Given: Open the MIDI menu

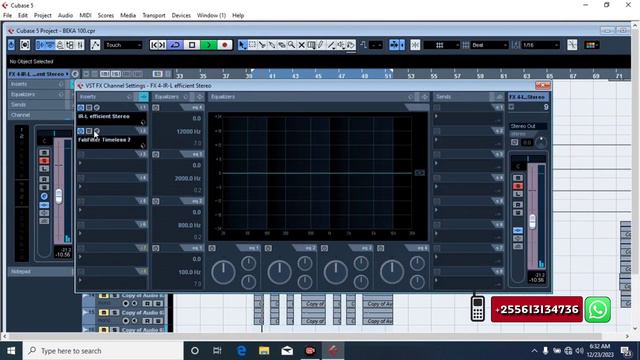Looking at the screenshot, I should point(85,16).
